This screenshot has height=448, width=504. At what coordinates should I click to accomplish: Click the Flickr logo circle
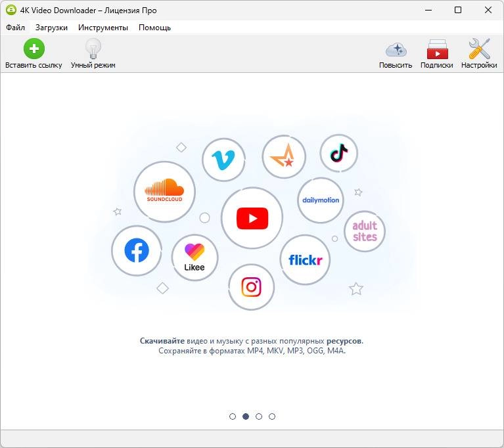pyautogui.click(x=305, y=259)
